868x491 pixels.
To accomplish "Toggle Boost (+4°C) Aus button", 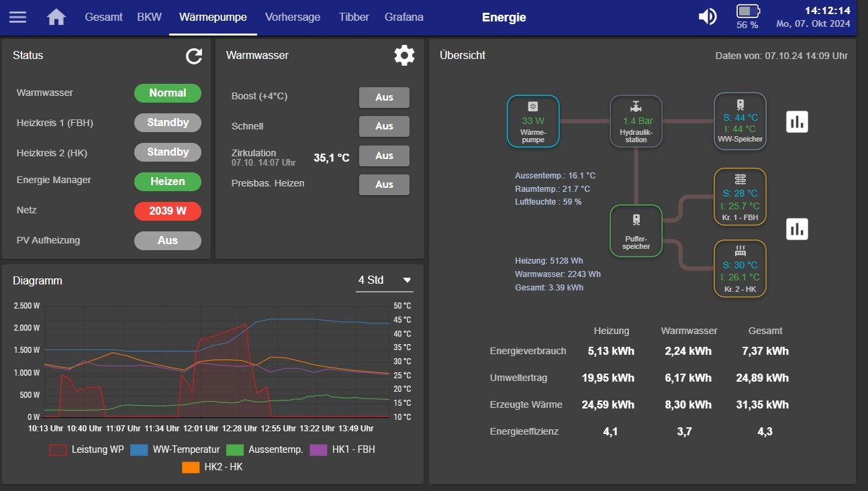I will pos(384,97).
